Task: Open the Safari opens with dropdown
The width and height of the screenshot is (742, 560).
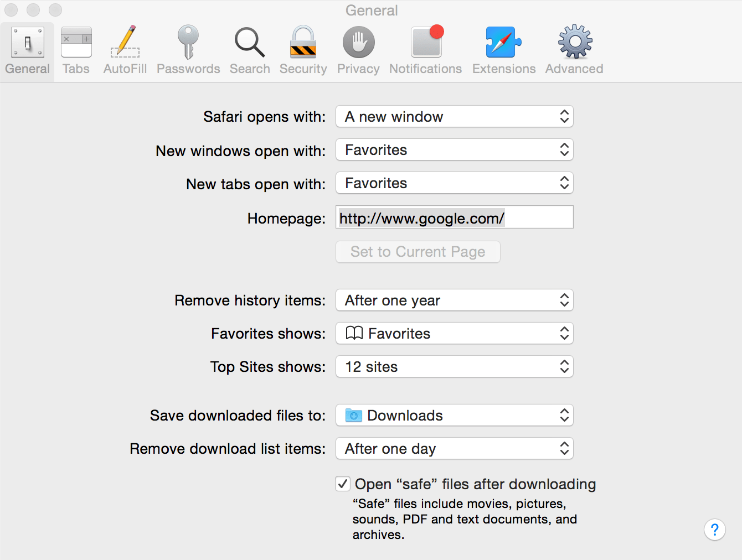Action: click(x=454, y=116)
